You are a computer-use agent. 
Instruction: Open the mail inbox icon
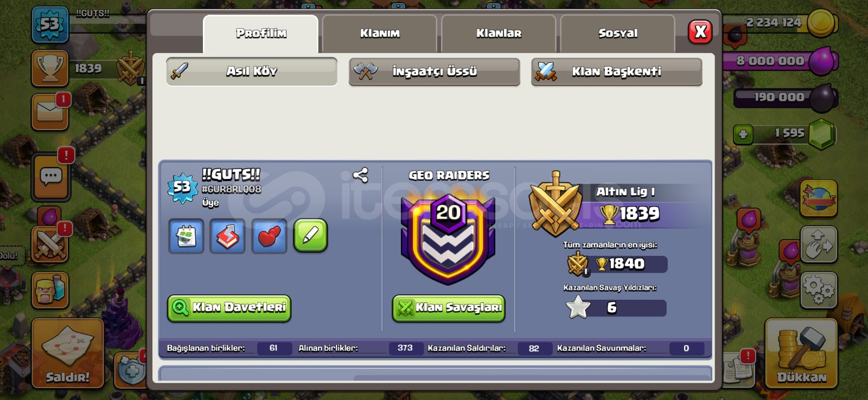click(50, 112)
